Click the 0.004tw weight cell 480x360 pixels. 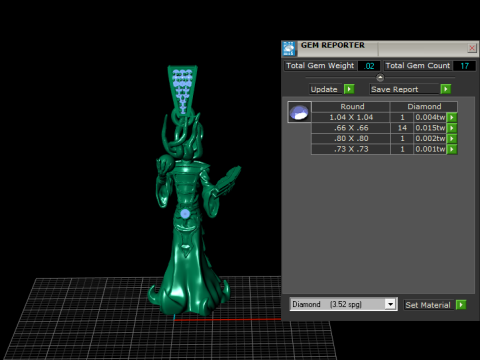pos(430,117)
